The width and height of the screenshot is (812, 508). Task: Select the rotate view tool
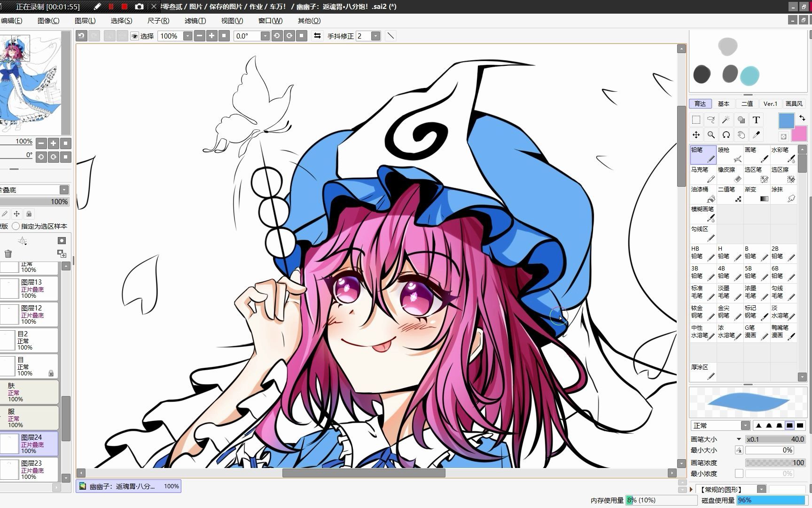point(726,135)
